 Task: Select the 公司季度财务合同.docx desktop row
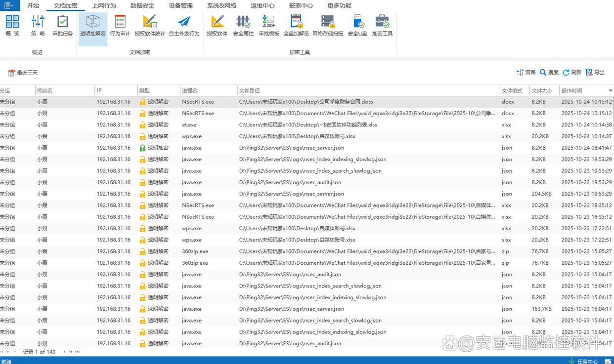pyautogui.click(x=306, y=102)
